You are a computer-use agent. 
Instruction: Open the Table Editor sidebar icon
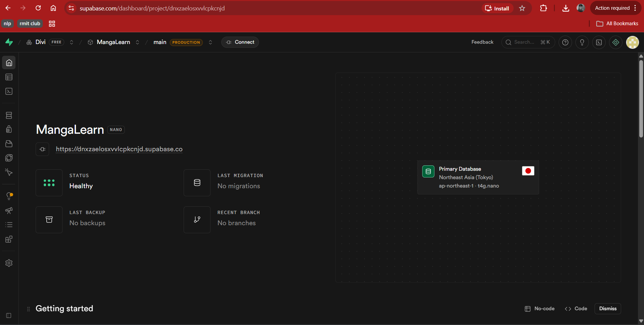coord(9,77)
